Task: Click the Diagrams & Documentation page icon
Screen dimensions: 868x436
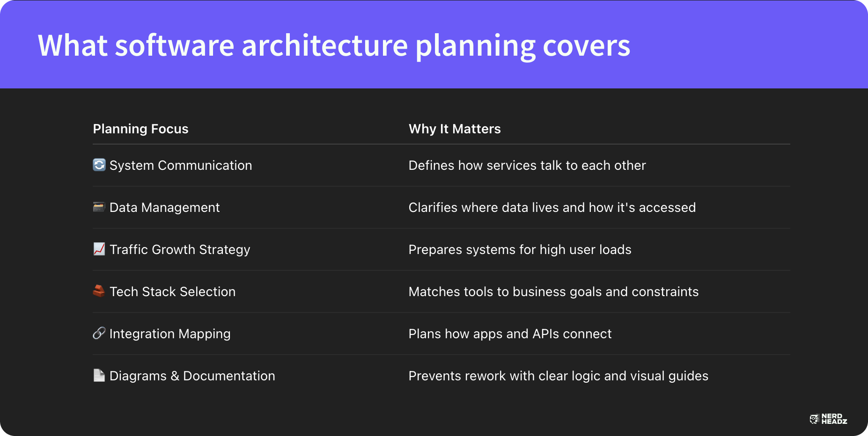Action: (99, 375)
